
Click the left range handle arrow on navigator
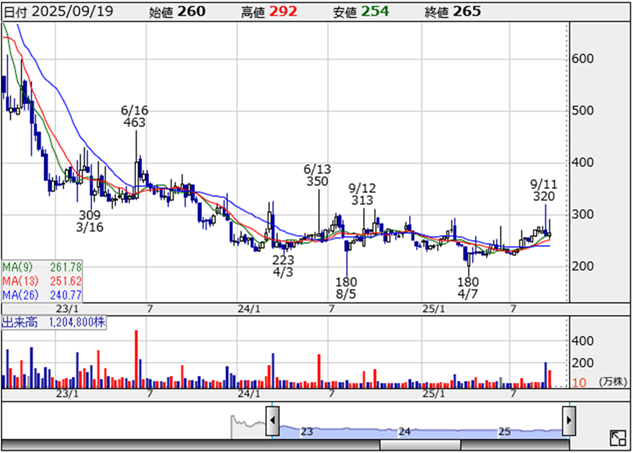click(x=272, y=417)
